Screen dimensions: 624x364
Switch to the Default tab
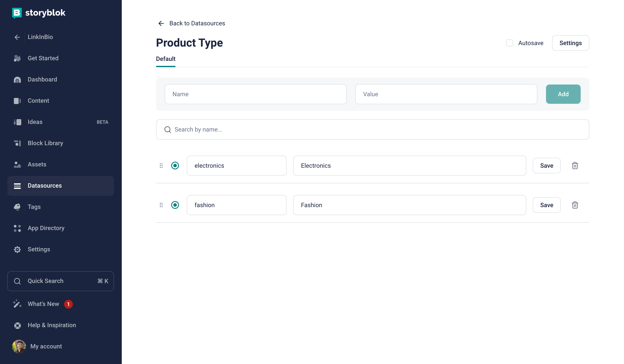coord(166,59)
